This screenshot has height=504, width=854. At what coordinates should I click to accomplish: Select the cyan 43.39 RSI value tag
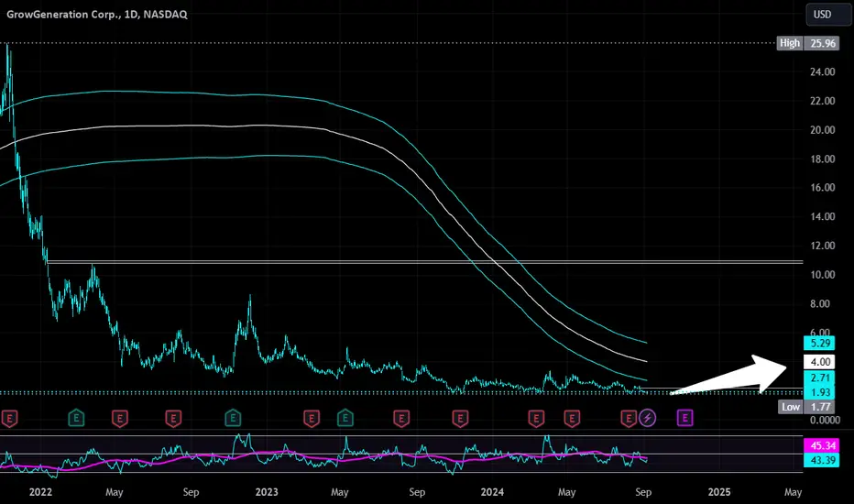[x=821, y=460]
